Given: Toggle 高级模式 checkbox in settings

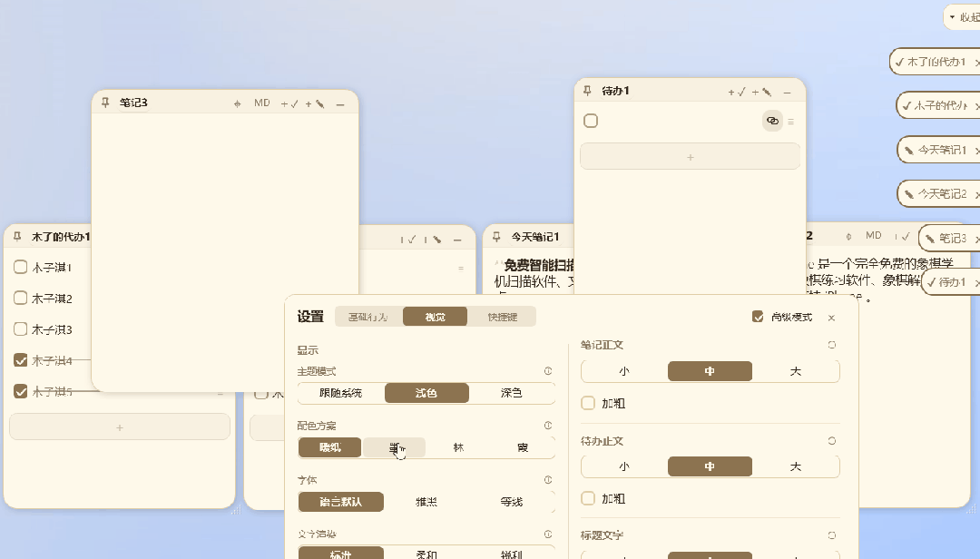Looking at the screenshot, I should coord(758,317).
